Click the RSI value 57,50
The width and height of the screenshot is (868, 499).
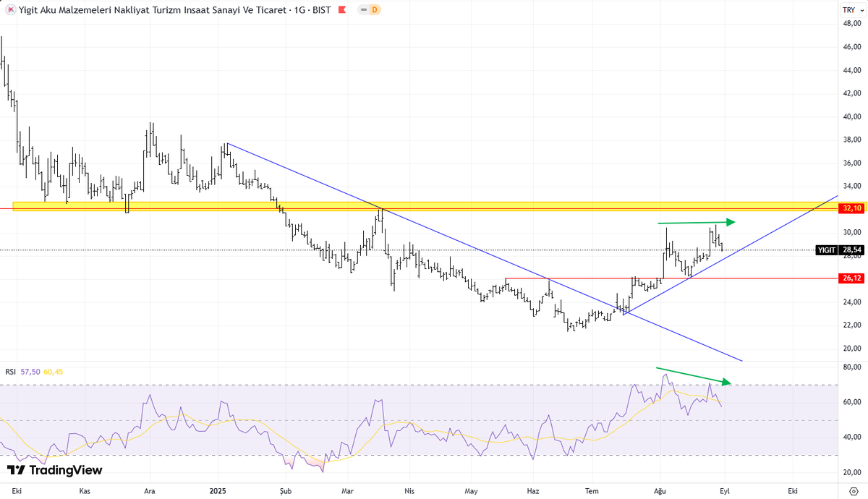[x=30, y=372]
